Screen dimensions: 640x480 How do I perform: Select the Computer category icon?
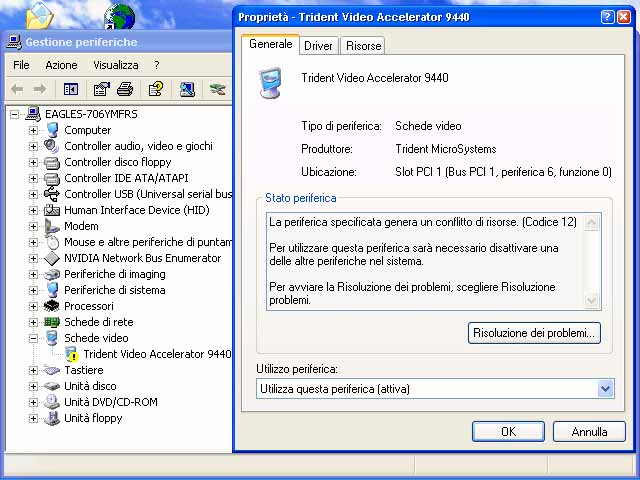pyautogui.click(x=52, y=130)
